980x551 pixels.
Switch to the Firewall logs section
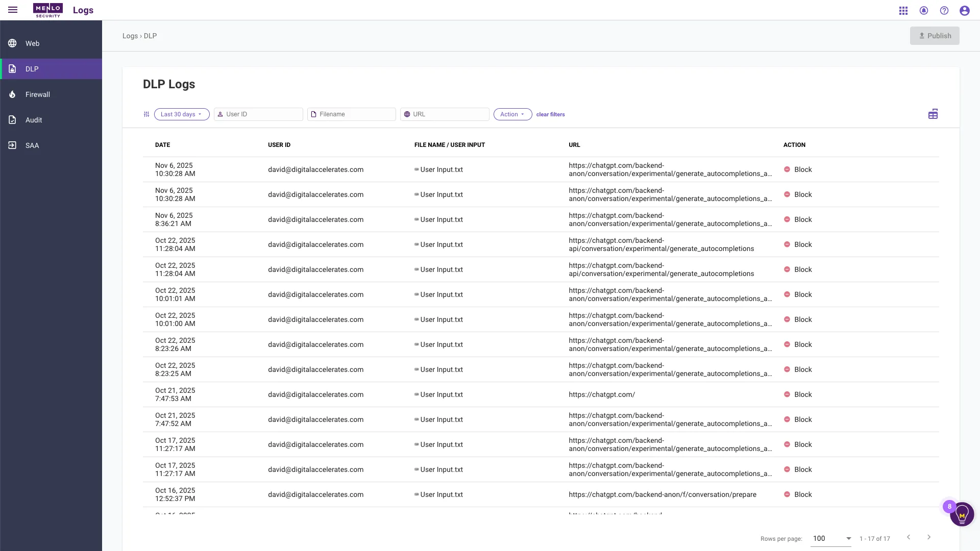(x=37, y=94)
